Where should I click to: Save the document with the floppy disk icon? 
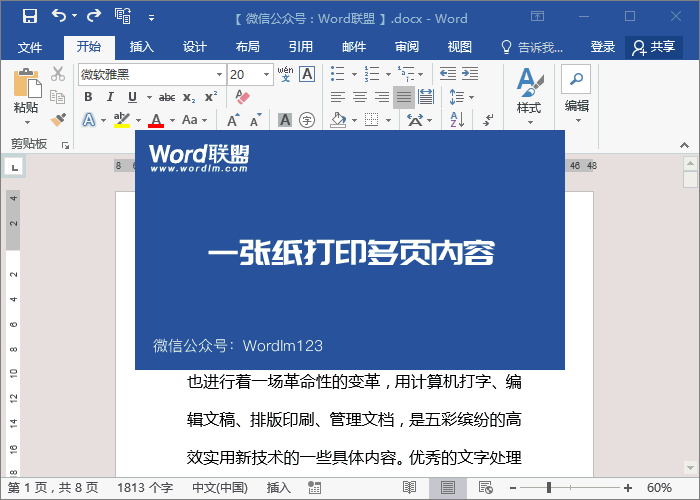[30, 16]
